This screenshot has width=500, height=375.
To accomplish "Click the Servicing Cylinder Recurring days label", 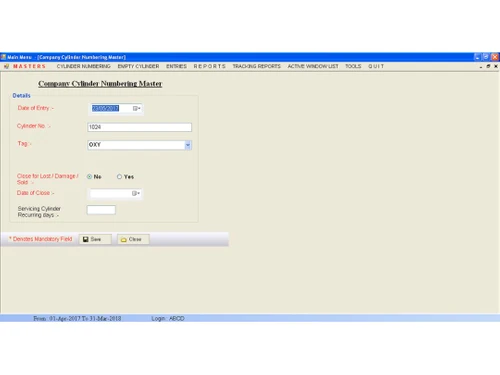I will pyautogui.click(x=39, y=212).
